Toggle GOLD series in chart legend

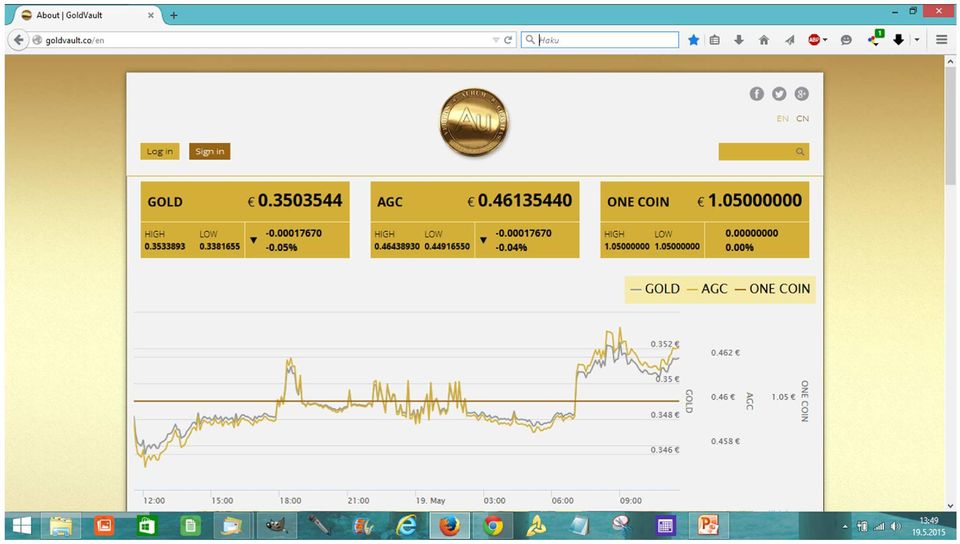[x=655, y=289]
